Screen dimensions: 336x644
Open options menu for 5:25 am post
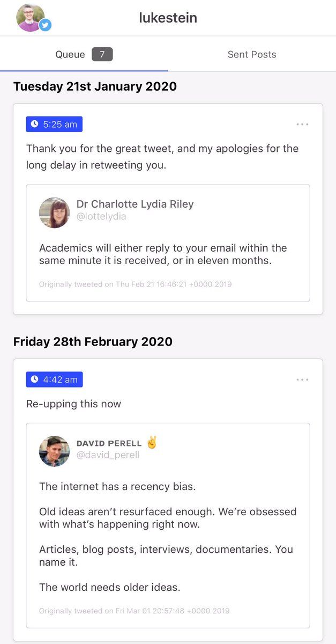coord(302,125)
